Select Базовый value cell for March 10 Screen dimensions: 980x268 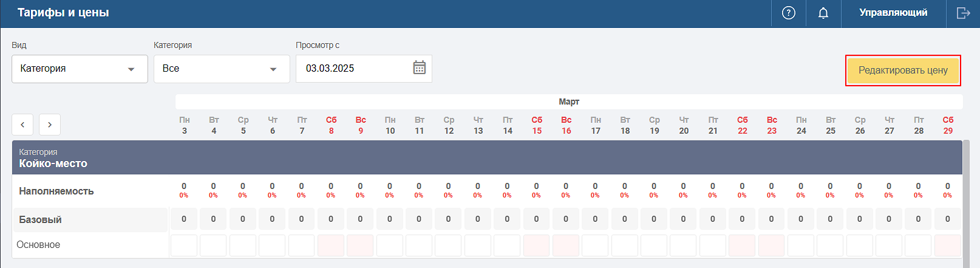point(390,219)
